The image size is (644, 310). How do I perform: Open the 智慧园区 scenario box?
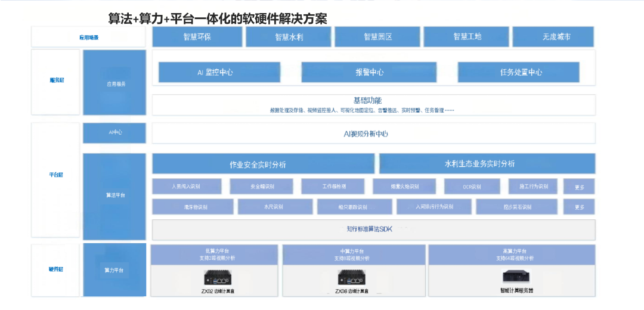377,36
